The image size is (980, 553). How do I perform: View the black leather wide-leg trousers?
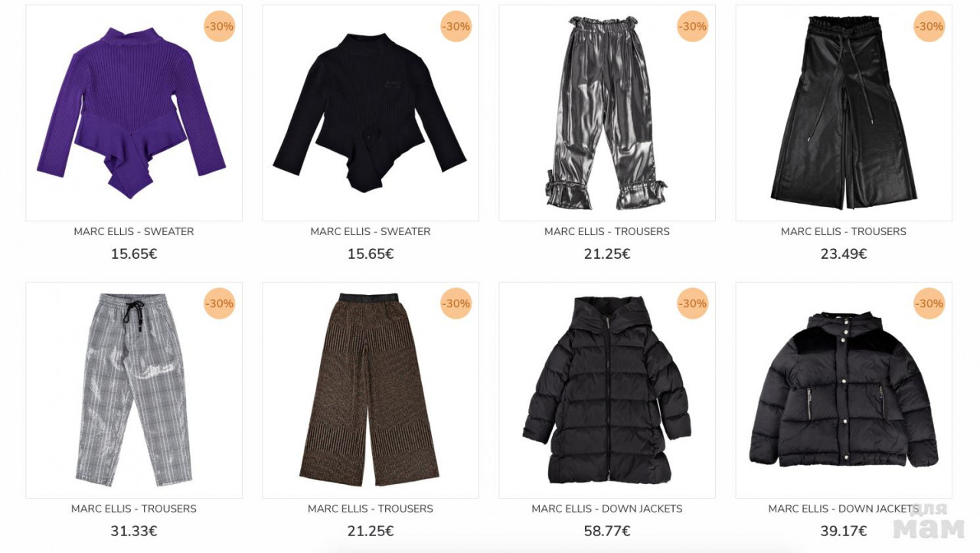pos(844,113)
